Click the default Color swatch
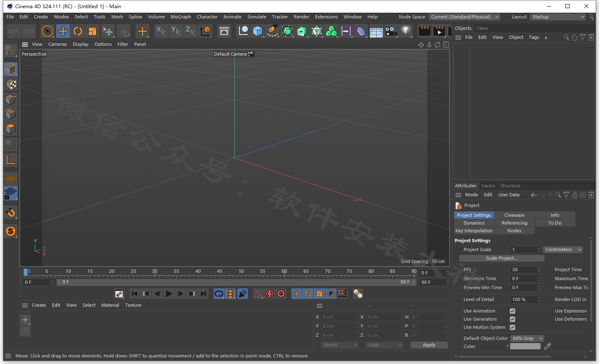This screenshot has width=599, height=364. (525, 346)
